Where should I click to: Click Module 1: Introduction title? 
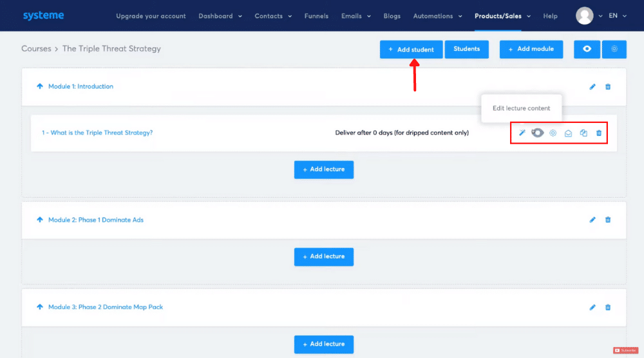pos(80,86)
